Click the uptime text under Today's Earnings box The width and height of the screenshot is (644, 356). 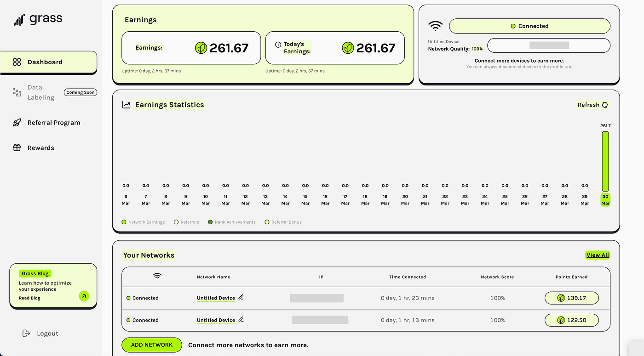tap(295, 71)
